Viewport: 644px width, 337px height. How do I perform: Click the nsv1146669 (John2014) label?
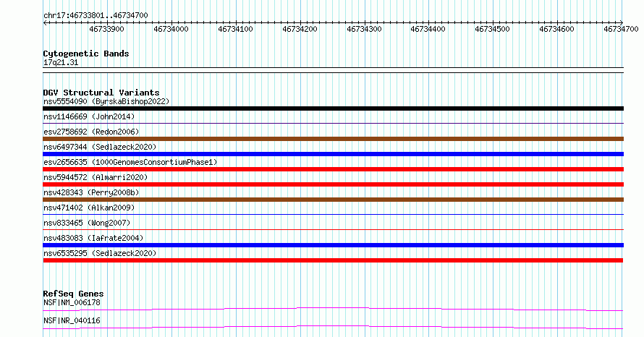(89, 116)
